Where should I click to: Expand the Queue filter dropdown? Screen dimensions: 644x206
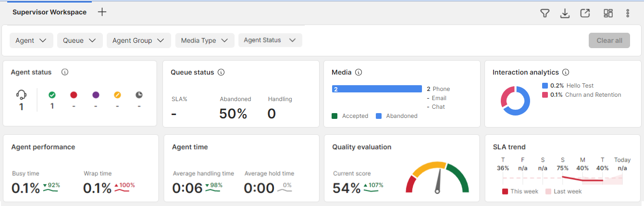pos(80,40)
